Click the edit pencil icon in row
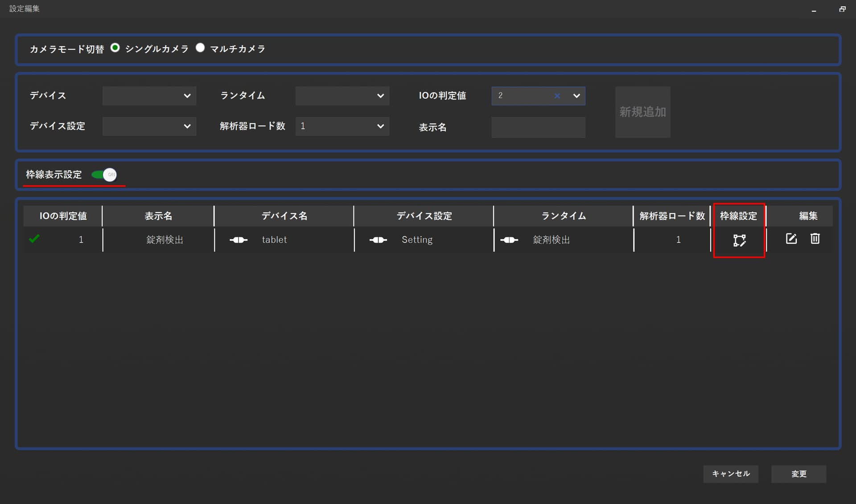The image size is (856, 504). pyautogui.click(x=791, y=239)
